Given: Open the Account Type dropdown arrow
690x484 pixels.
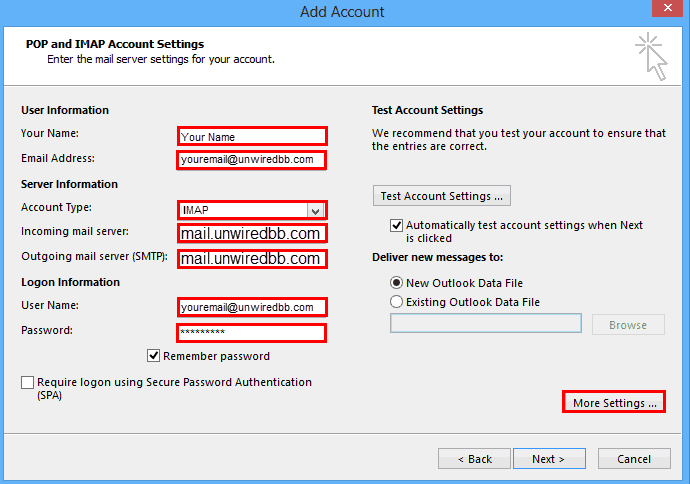Looking at the screenshot, I should (315, 211).
